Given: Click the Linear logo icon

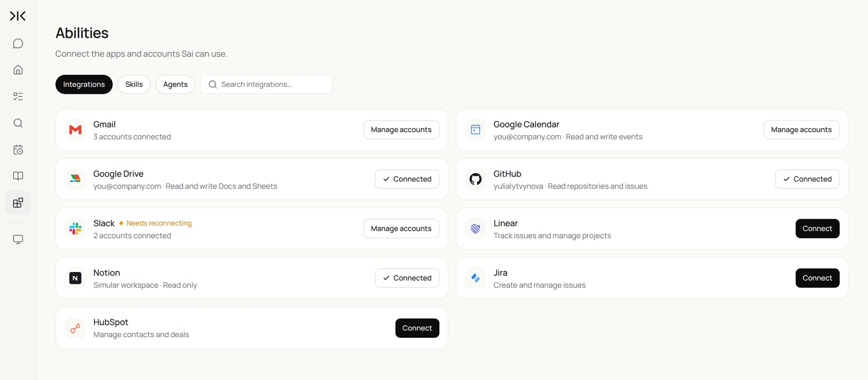Looking at the screenshot, I should 476,229.
